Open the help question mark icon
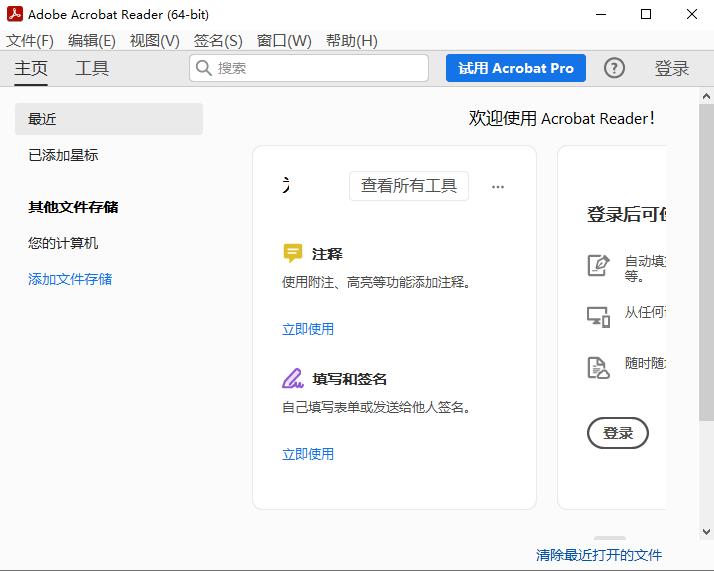The height and width of the screenshot is (571, 714). [x=614, y=68]
